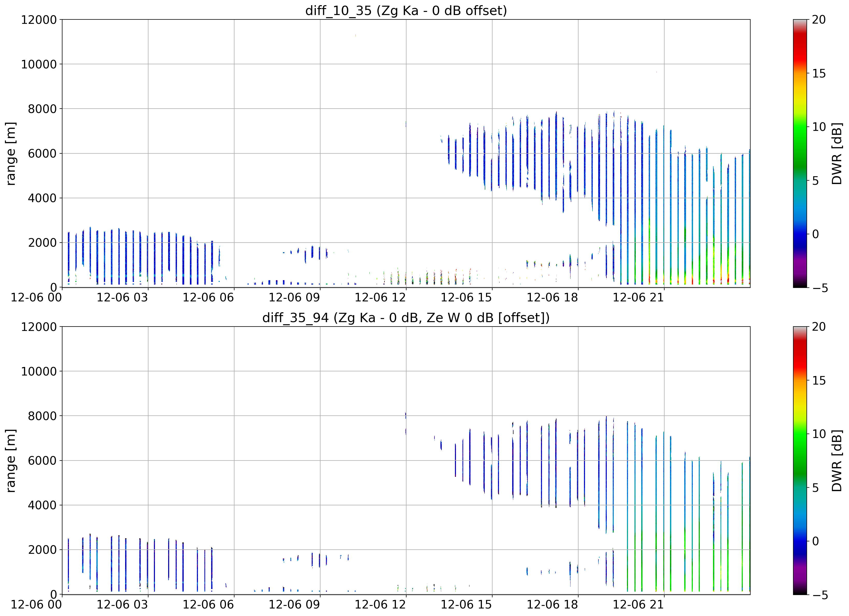Screen dimensions: 849x616
Task: Select the "12-06 21" x-tick under the diff_35_94 plot
Action: click(638, 605)
